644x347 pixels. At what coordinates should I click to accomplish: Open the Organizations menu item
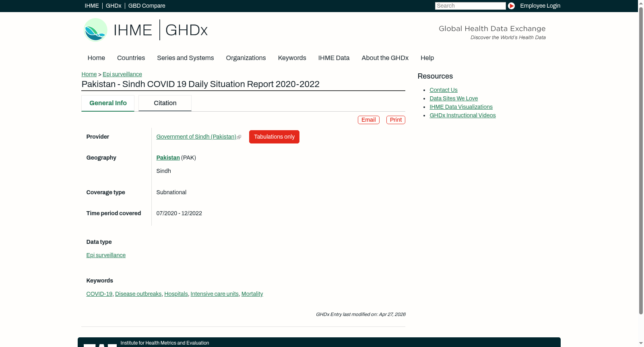click(246, 58)
